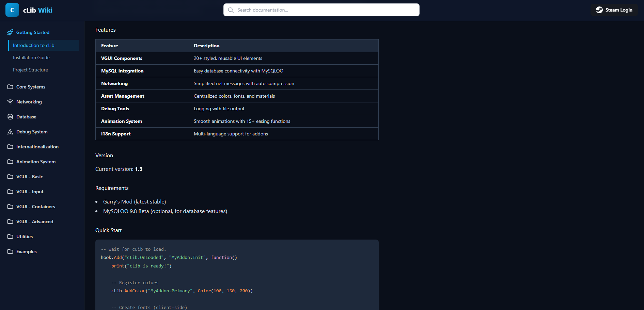Click 'Simplified net messages with auto-compression' cell
The height and width of the screenshot is (310, 644).
[283, 83]
